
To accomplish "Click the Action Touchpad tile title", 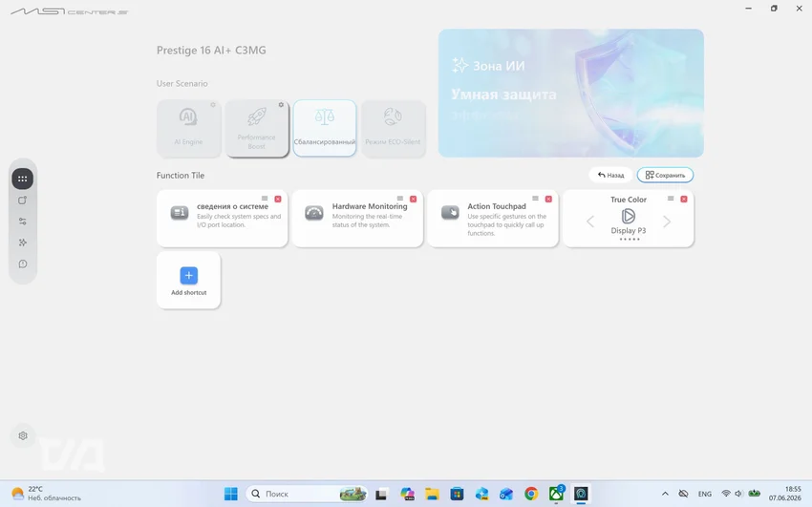I will (497, 206).
